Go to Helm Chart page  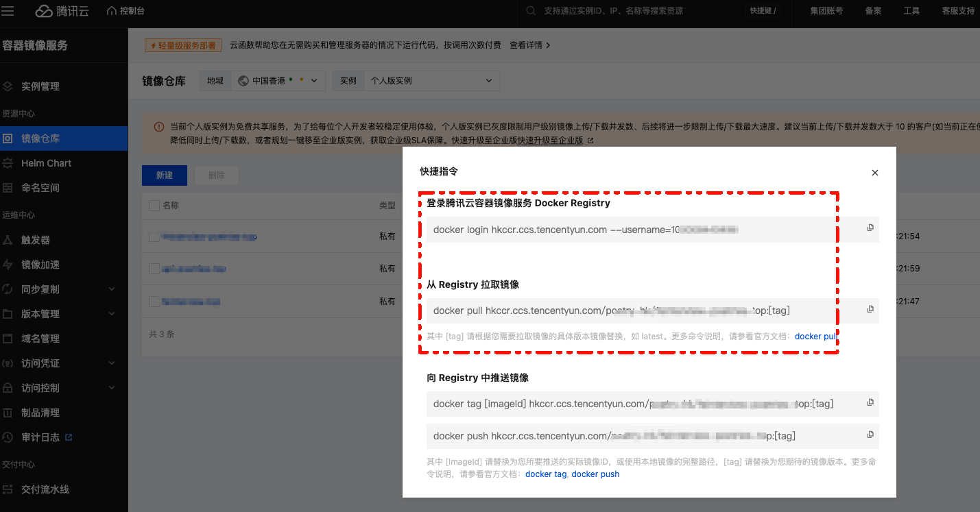tap(46, 163)
